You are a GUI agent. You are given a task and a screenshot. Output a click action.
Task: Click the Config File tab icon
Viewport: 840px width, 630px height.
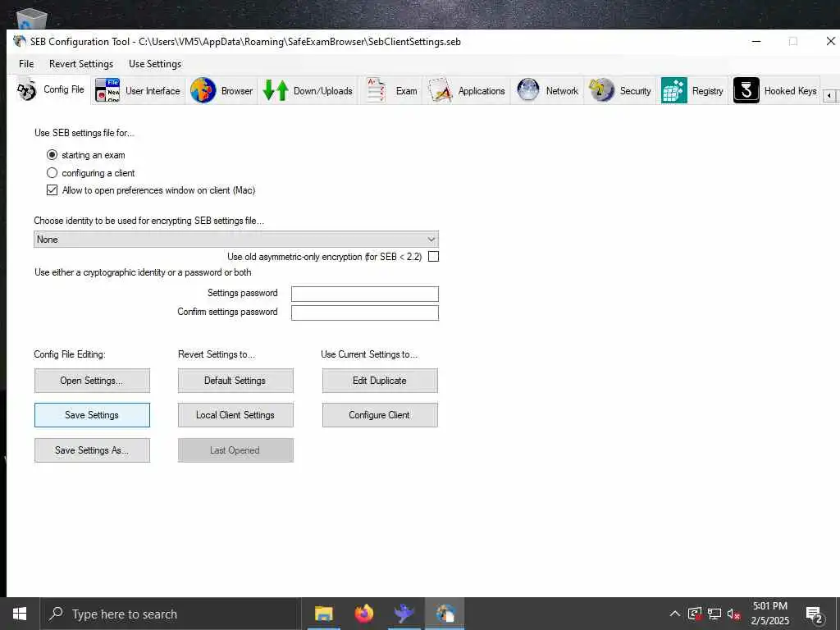coord(26,90)
